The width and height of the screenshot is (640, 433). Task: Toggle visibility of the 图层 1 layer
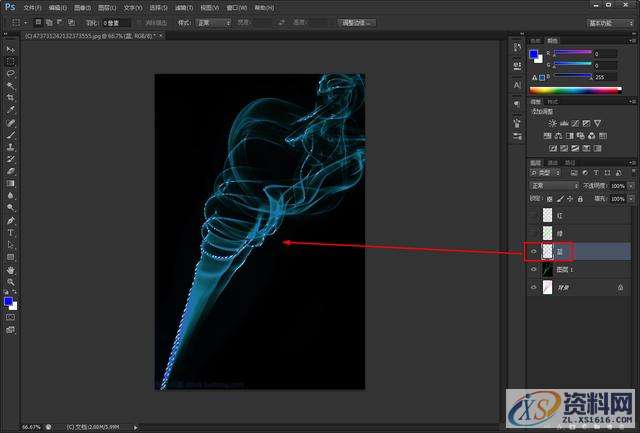tap(533, 269)
